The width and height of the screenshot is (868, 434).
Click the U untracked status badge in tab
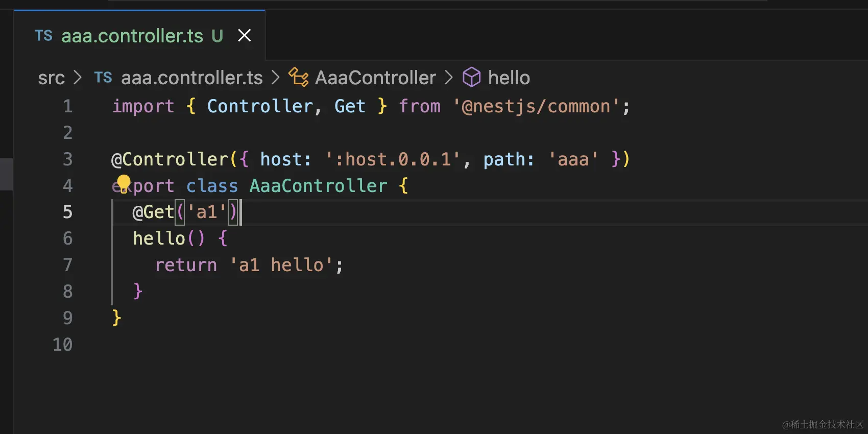tap(218, 36)
